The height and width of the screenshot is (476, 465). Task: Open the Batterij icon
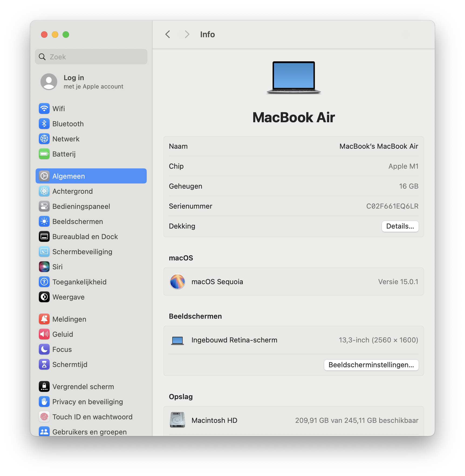click(44, 154)
